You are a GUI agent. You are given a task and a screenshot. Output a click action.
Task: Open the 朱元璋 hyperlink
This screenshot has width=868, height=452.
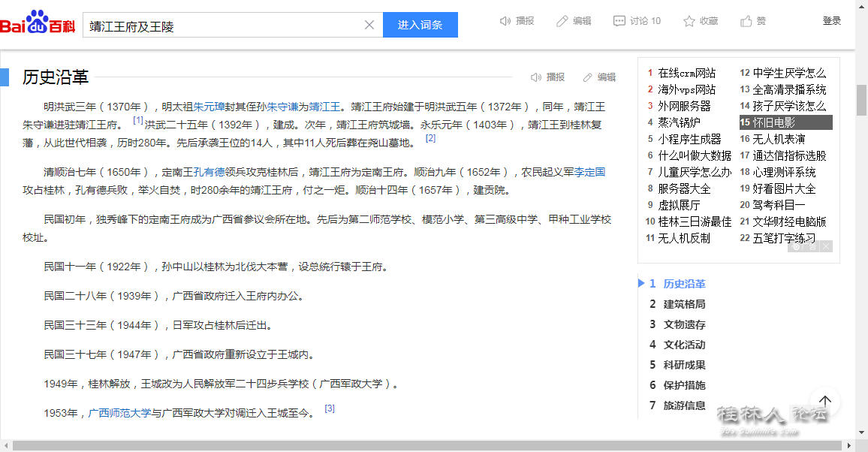(209, 107)
